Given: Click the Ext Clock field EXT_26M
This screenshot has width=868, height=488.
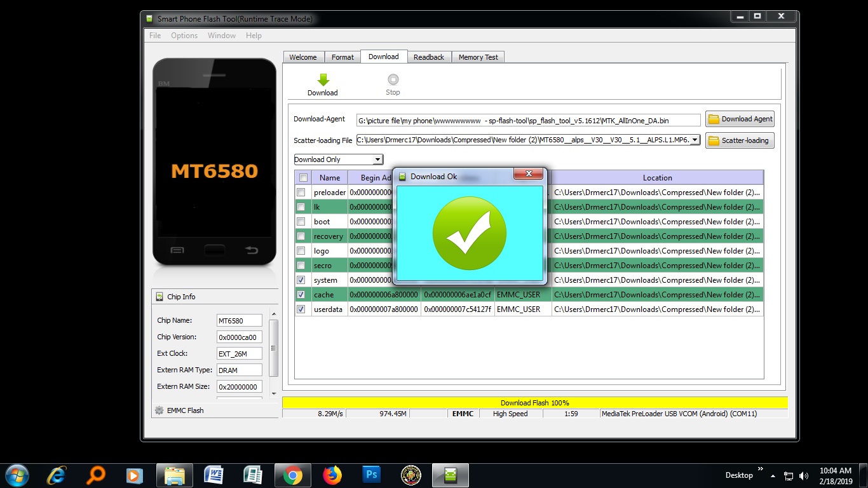Looking at the screenshot, I should tap(239, 354).
